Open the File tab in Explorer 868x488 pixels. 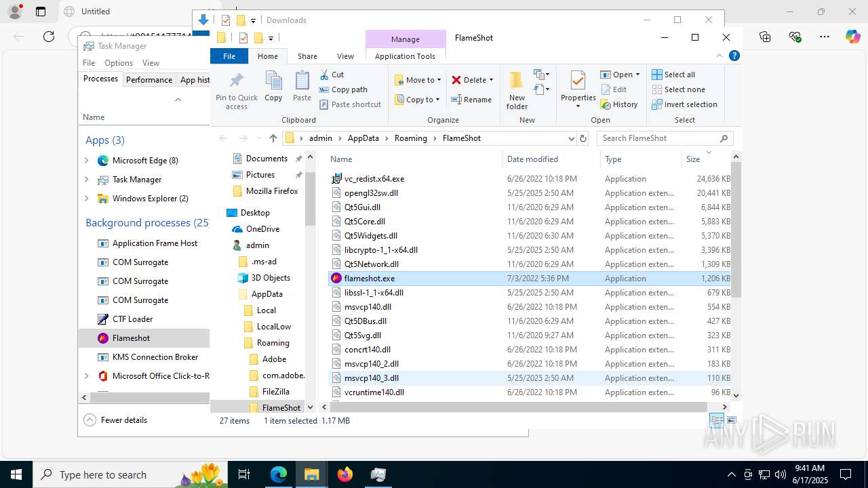pyautogui.click(x=229, y=56)
